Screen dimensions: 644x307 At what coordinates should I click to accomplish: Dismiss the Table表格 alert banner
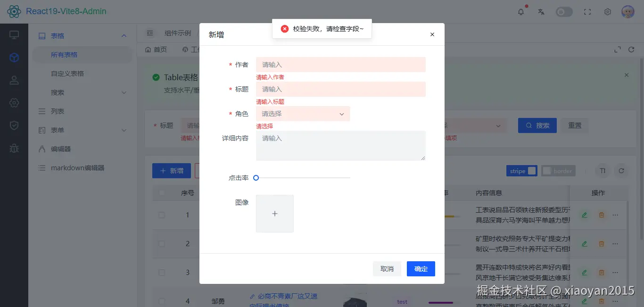pyautogui.click(x=627, y=75)
